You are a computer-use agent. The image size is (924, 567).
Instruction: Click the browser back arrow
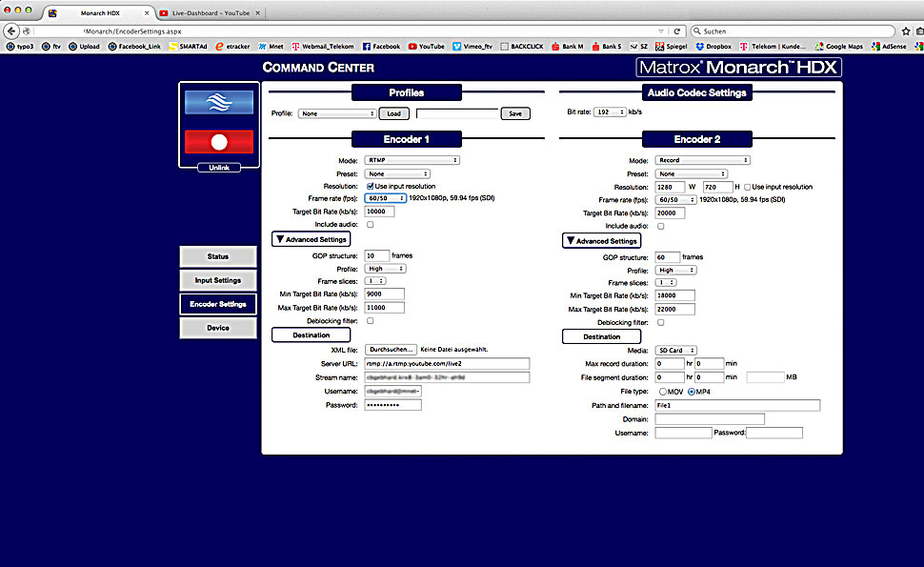point(10,31)
